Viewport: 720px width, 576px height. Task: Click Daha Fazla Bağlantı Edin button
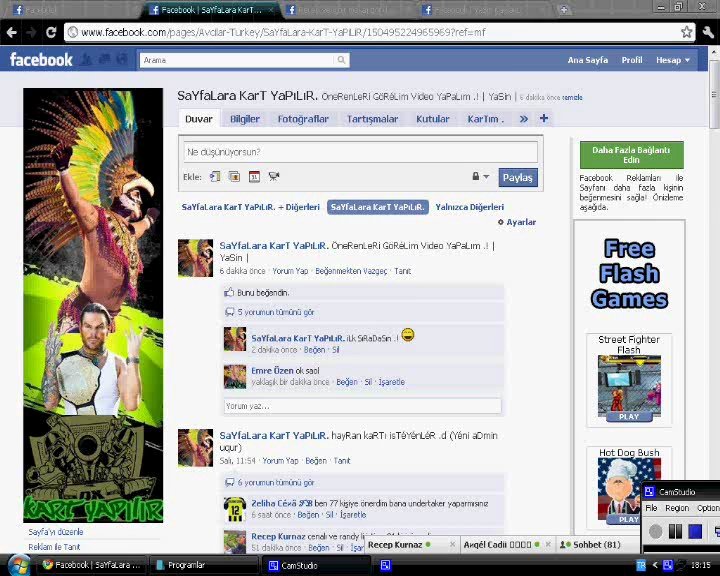click(631, 155)
